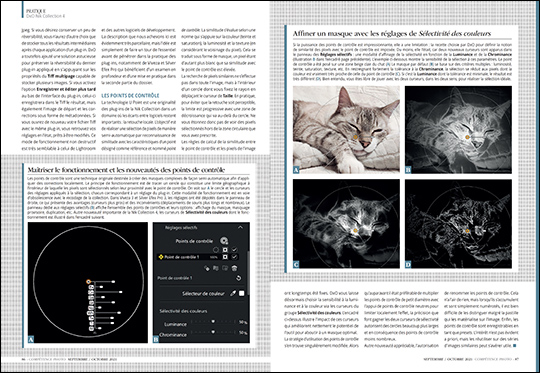Open the default mask cat image labeled B
Screen dimensions: 540x373
[458, 129]
